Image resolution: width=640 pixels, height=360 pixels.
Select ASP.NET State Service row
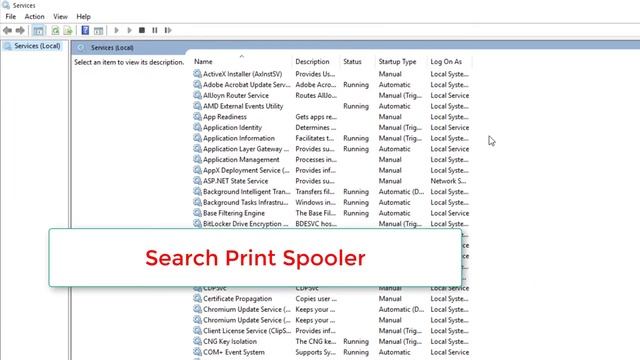click(331, 181)
